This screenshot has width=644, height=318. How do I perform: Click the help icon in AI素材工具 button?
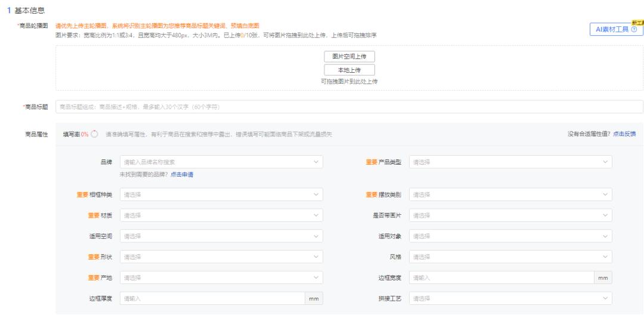[x=634, y=30]
